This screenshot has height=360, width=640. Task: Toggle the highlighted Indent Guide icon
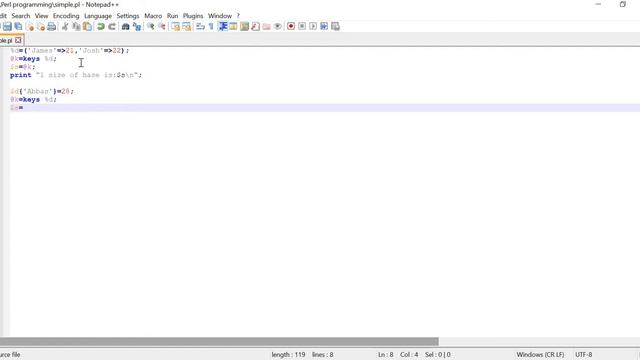point(222,27)
